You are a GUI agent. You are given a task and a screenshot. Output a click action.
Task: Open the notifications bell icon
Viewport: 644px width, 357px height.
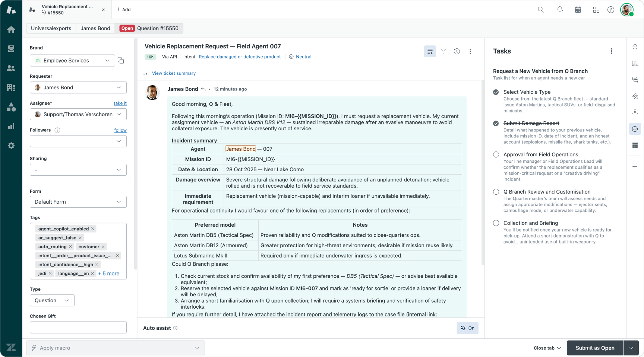pyautogui.click(x=559, y=10)
